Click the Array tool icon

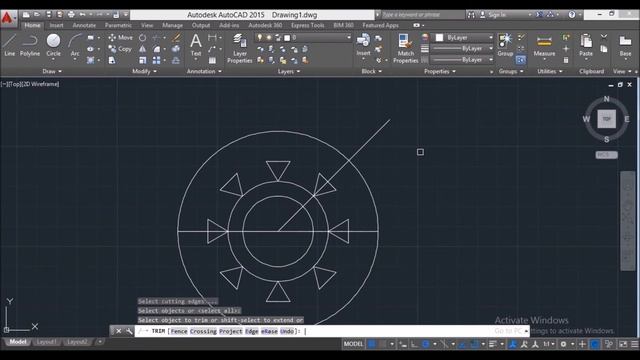pyautogui.click(x=156, y=60)
